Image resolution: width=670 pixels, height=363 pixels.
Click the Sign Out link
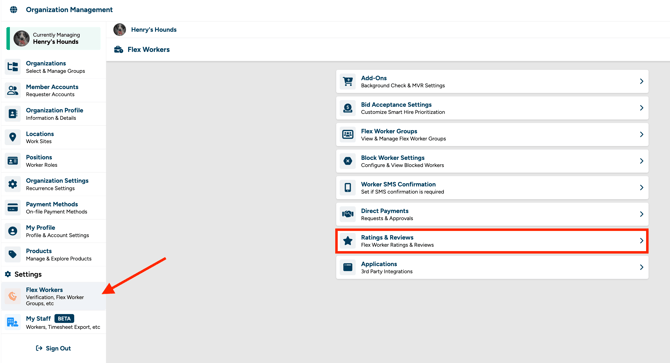pos(53,348)
